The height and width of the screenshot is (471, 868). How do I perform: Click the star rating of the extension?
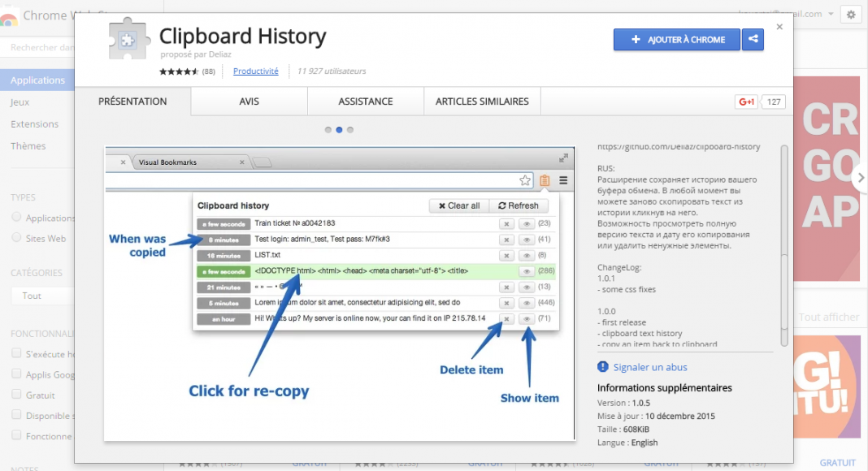click(178, 71)
